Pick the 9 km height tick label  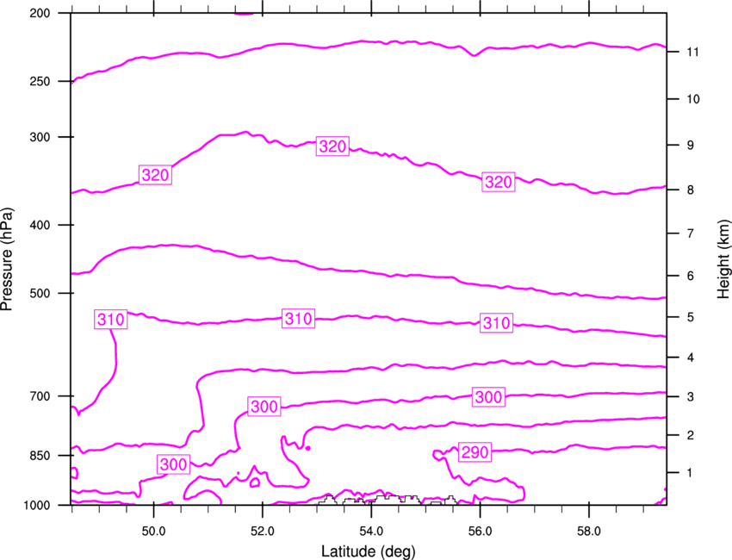coord(691,146)
